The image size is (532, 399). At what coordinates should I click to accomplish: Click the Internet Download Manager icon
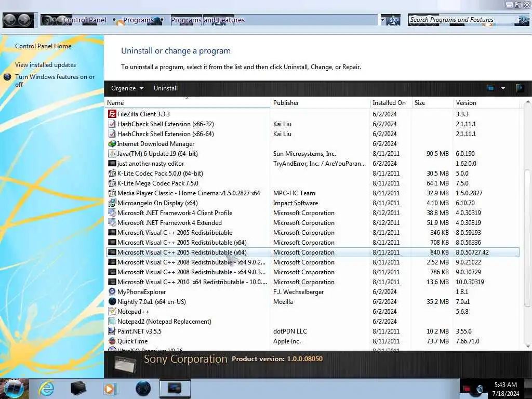(x=112, y=143)
